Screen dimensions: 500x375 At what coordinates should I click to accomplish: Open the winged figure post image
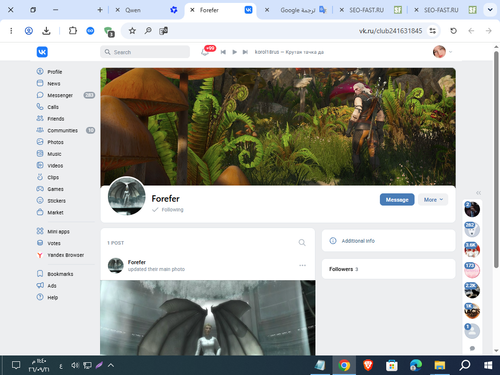tap(208, 318)
